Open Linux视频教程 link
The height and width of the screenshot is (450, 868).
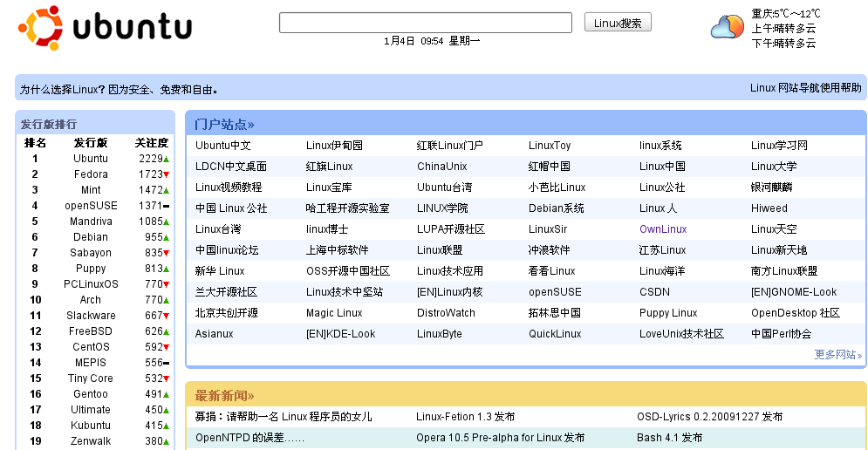point(229,187)
